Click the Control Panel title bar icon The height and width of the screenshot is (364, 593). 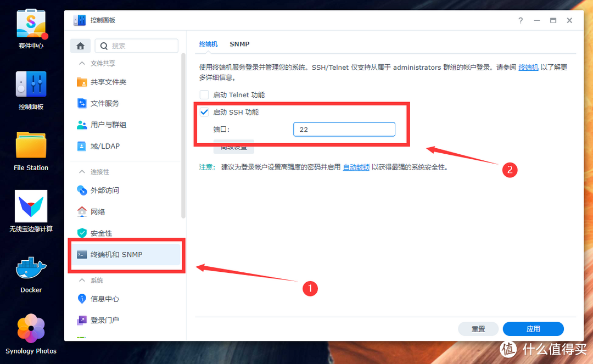[80, 20]
